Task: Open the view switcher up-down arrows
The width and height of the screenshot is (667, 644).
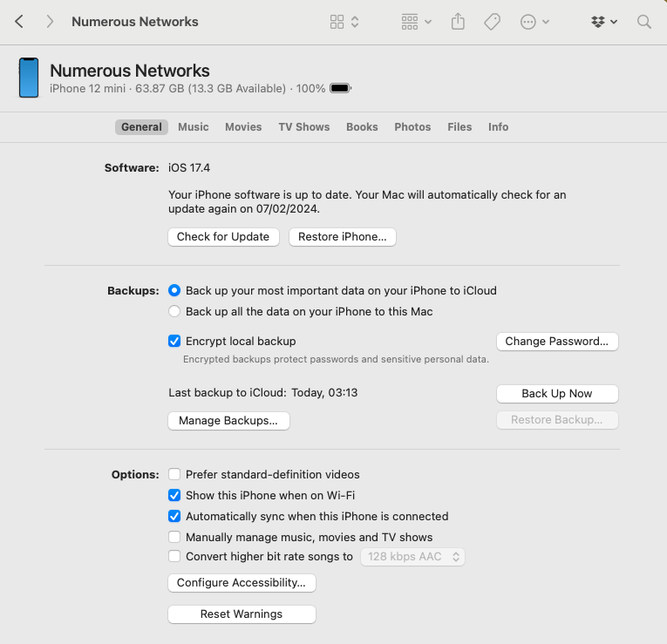Action: tap(355, 22)
